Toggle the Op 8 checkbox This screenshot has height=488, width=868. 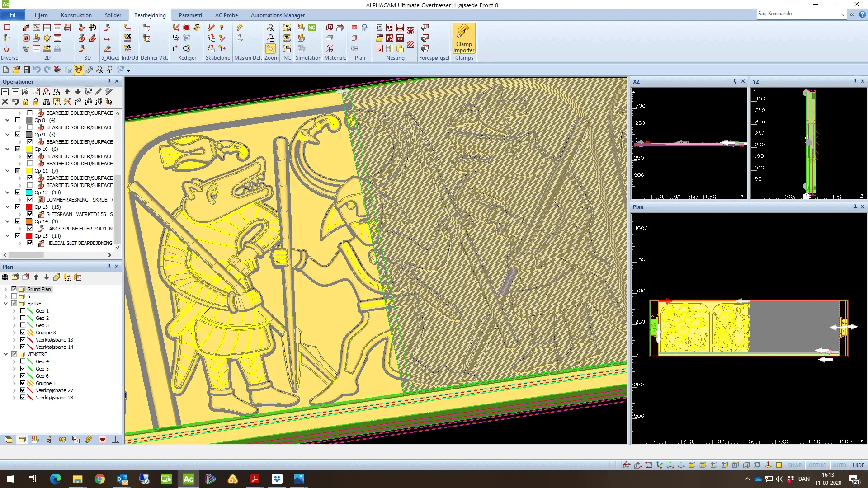[x=18, y=120]
